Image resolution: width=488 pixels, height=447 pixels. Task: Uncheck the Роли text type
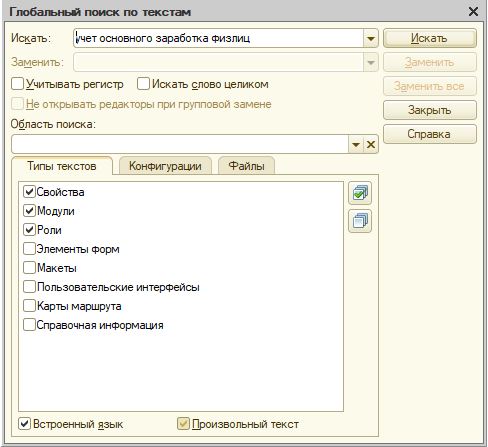[29, 230]
